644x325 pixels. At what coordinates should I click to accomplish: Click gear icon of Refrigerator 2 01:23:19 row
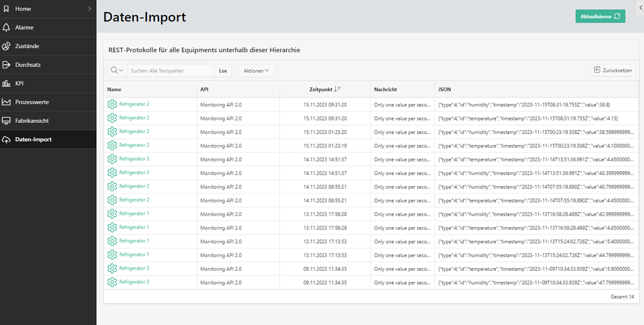coord(112,145)
